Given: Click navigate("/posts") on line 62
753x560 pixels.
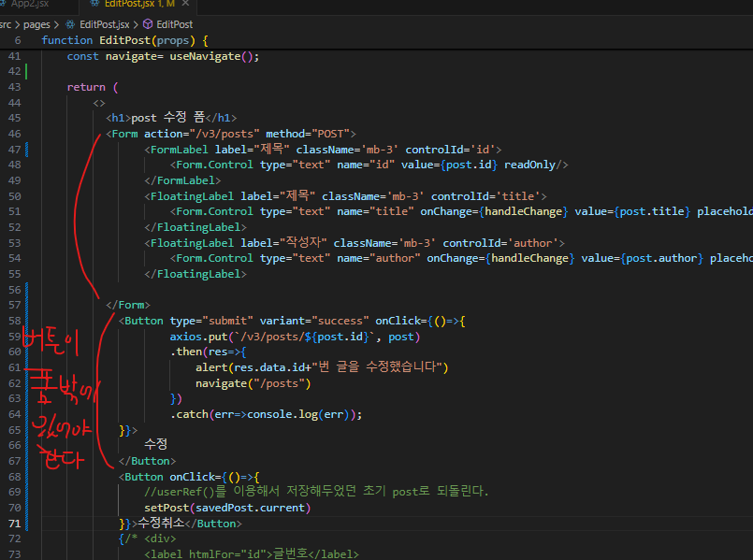Looking at the screenshot, I should coord(253,383).
